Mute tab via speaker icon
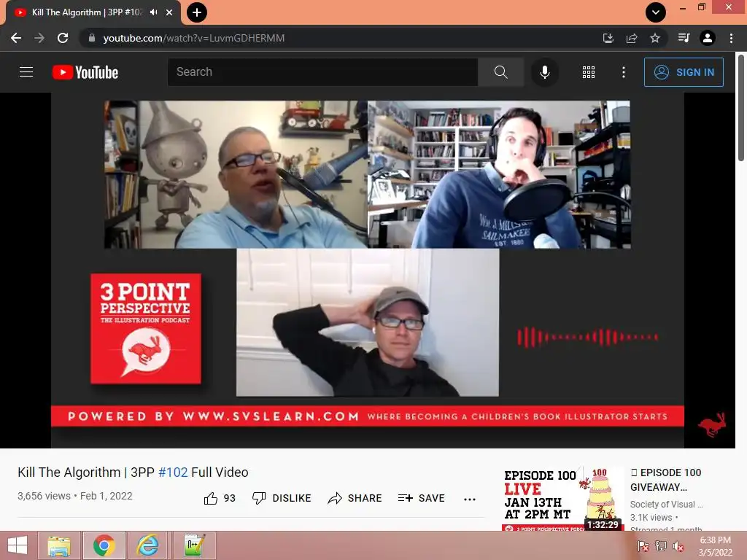The width and height of the screenshot is (747, 560). point(153,12)
